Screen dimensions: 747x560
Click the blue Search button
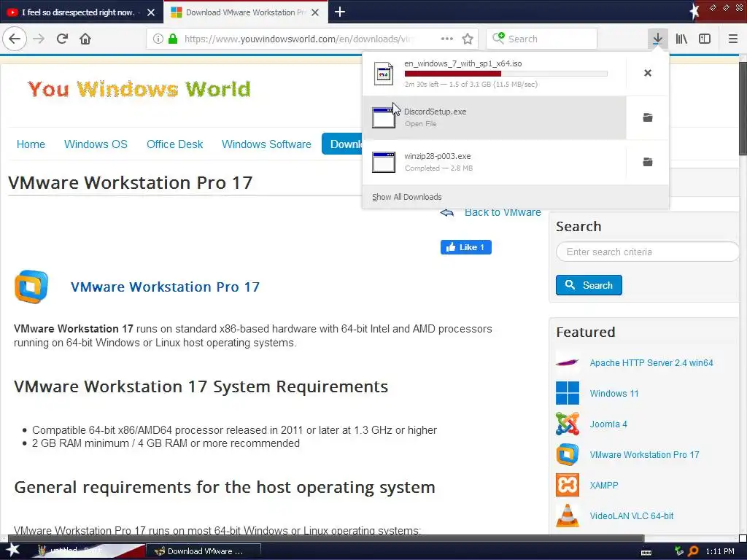(x=589, y=285)
